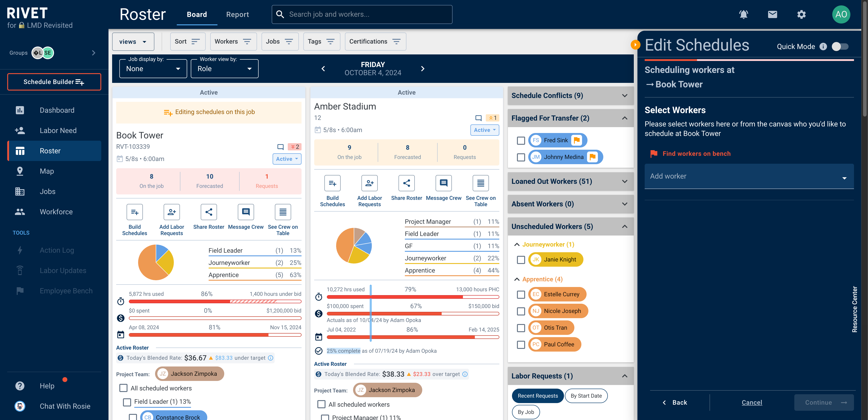
Task: Open the views dropdown
Action: tap(133, 41)
